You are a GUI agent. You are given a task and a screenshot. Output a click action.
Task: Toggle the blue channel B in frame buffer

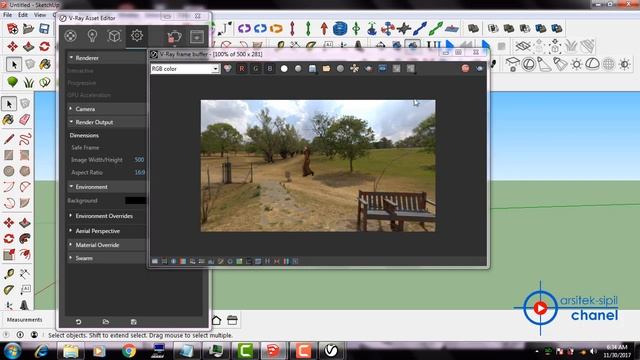click(x=270, y=69)
